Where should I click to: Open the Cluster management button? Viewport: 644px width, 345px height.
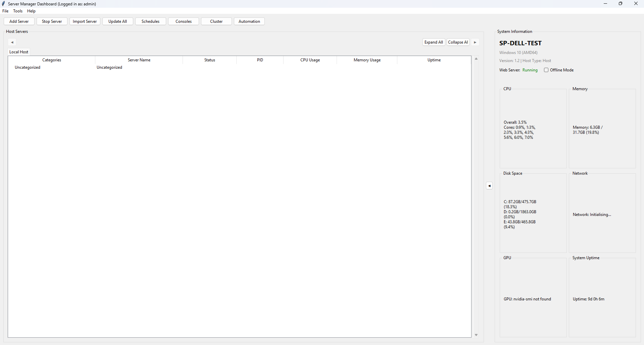(216, 21)
